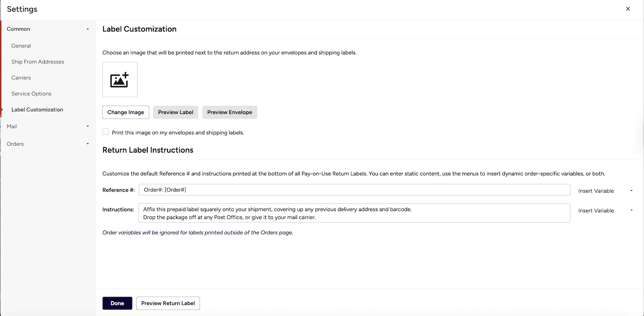Open Insert Variable dropdown for Reference #

pos(605,191)
